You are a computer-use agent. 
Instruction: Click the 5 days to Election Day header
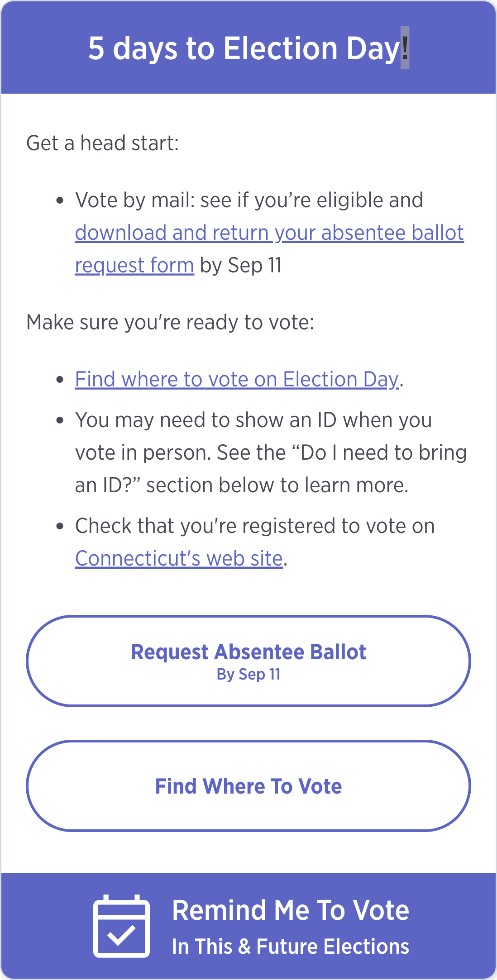pyautogui.click(x=248, y=48)
